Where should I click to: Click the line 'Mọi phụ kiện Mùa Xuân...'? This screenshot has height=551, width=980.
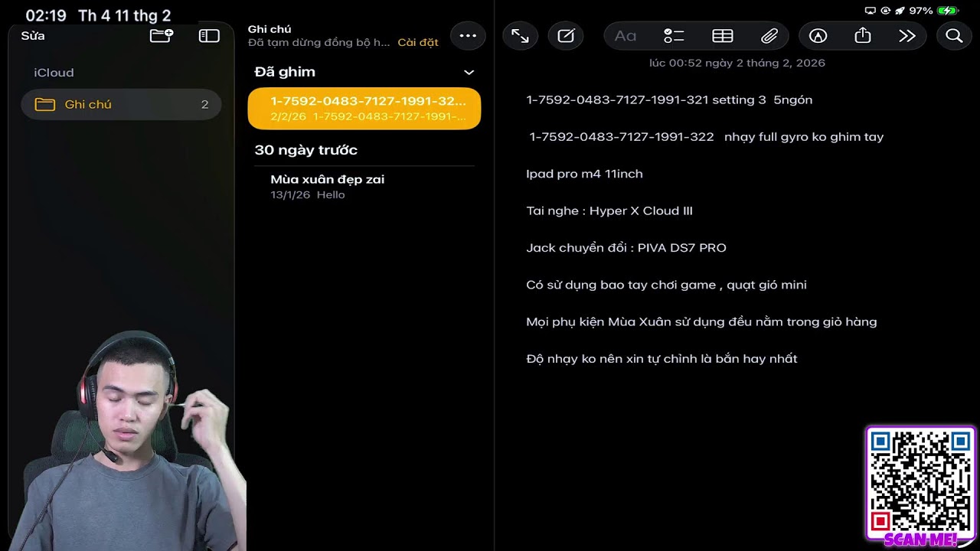coord(701,322)
